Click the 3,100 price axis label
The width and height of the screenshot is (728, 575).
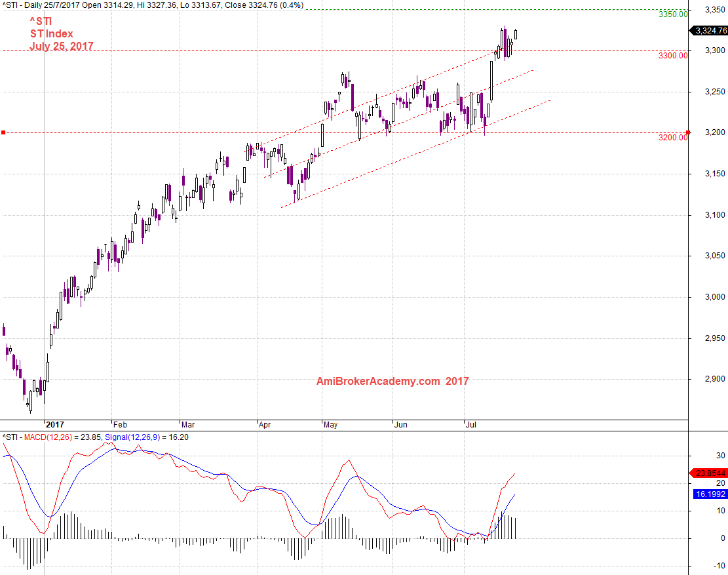coord(715,215)
